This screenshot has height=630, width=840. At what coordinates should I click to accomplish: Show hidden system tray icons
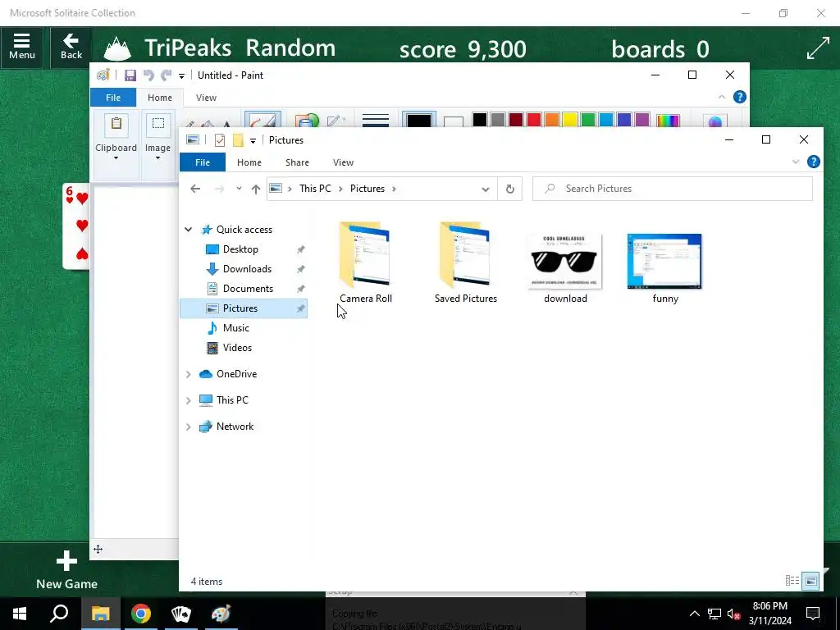click(694, 614)
